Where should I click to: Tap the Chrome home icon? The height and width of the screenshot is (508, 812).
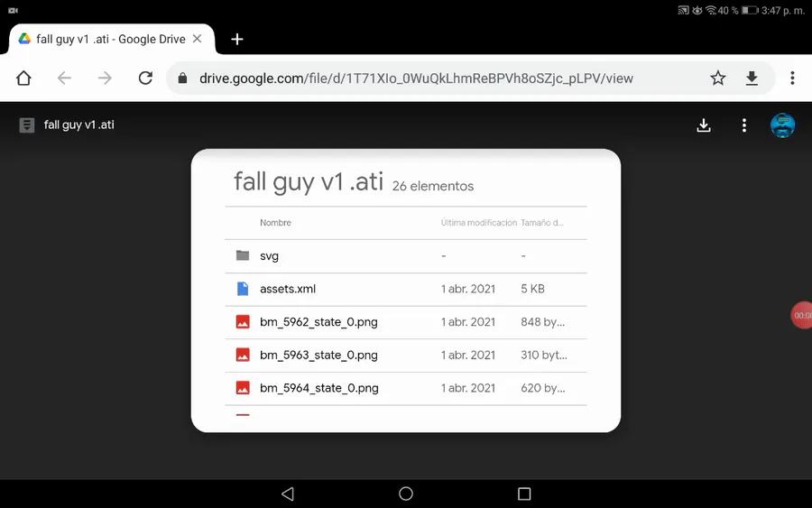pyautogui.click(x=23, y=79)
